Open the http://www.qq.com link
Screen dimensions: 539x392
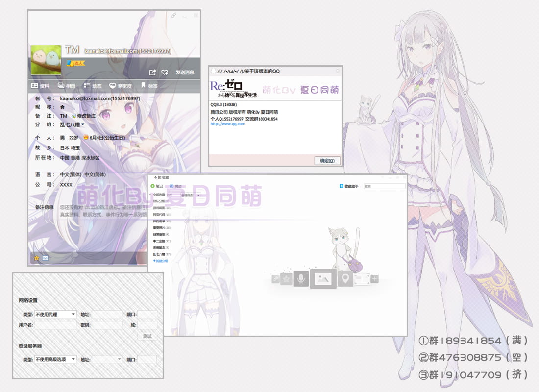tap(227, 124)
